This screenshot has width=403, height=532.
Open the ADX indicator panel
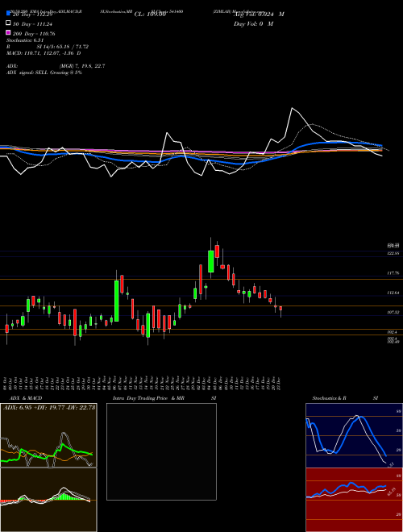tap(48, 435)
